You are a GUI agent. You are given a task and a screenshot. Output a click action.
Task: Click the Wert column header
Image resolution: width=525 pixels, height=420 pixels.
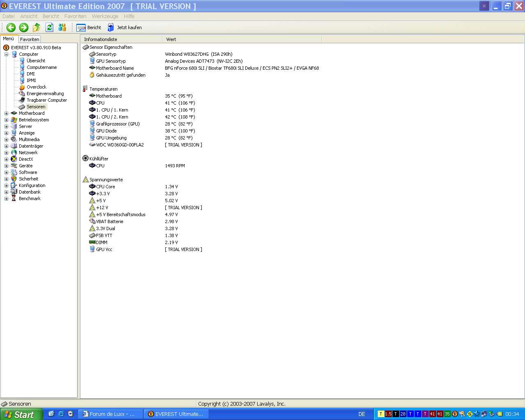coord(242,39)
